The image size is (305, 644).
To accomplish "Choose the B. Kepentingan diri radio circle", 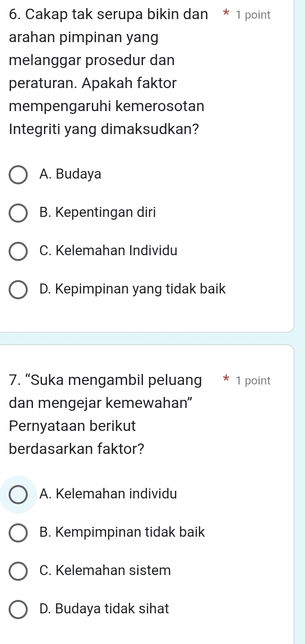I will (18, 213).
